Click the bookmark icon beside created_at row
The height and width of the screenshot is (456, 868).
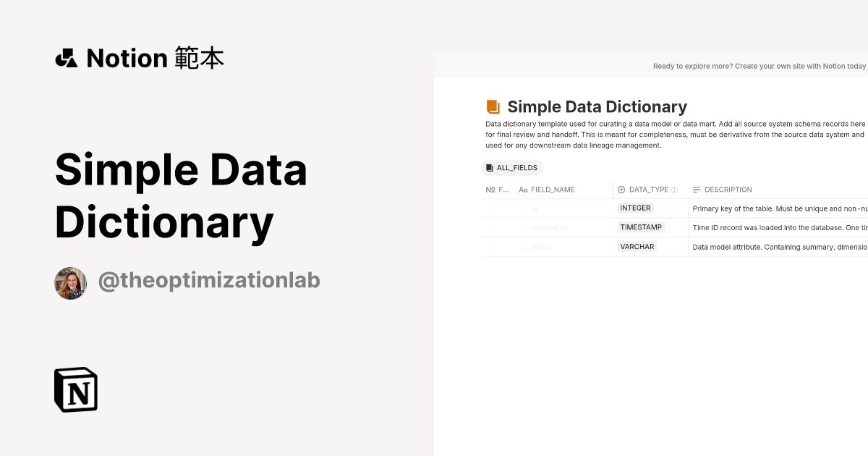coord(523,227)
